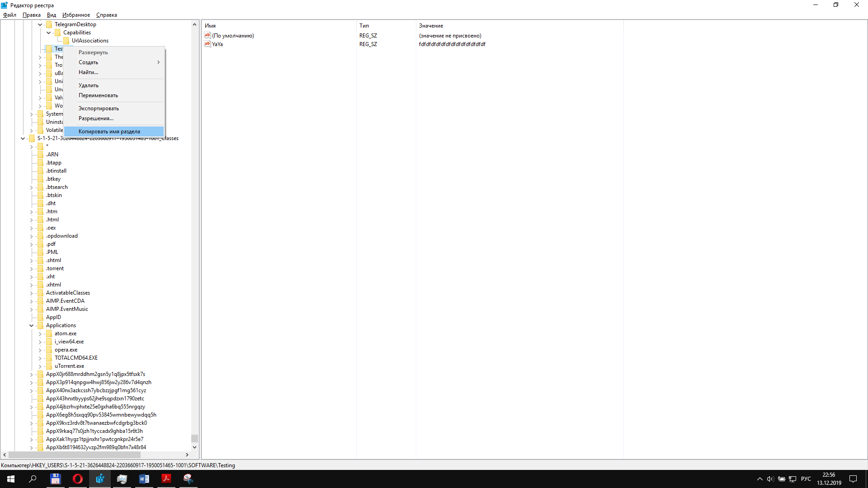Image resolution: width=868 pixels, height=488 pixels.
Task: Open the Файл menu
Action: pos(9,15)
